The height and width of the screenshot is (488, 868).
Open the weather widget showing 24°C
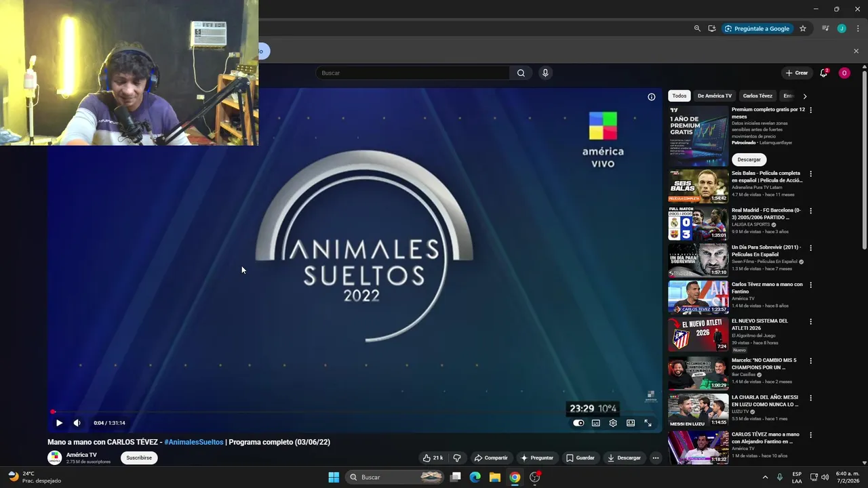pyautogui.click(x=34, y=477)
